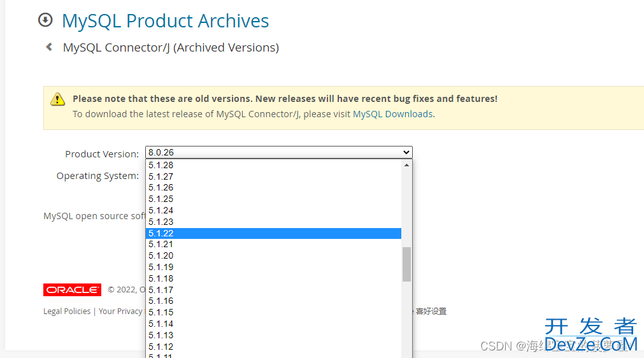Open the MySQL Downloads link
This screenshot has height=358, width=644.
click(x=392, y=114)
